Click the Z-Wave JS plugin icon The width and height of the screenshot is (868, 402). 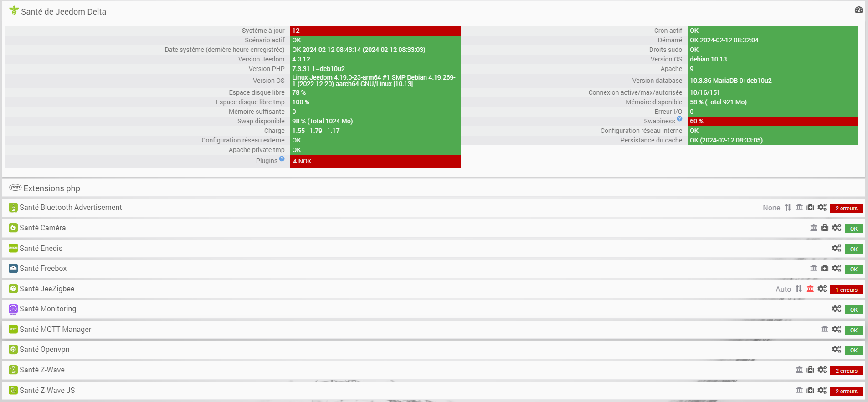point(13,390)
